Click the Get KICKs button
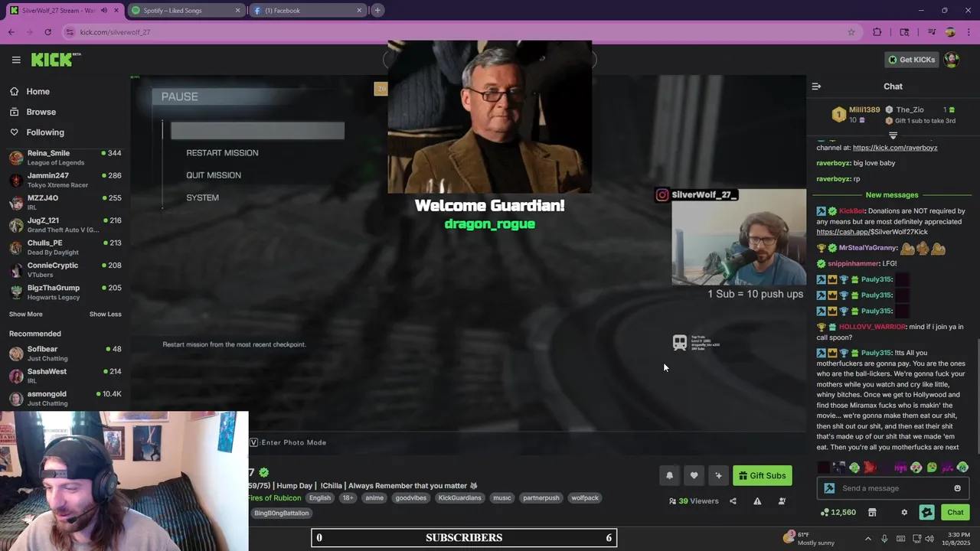 [911, 60]
